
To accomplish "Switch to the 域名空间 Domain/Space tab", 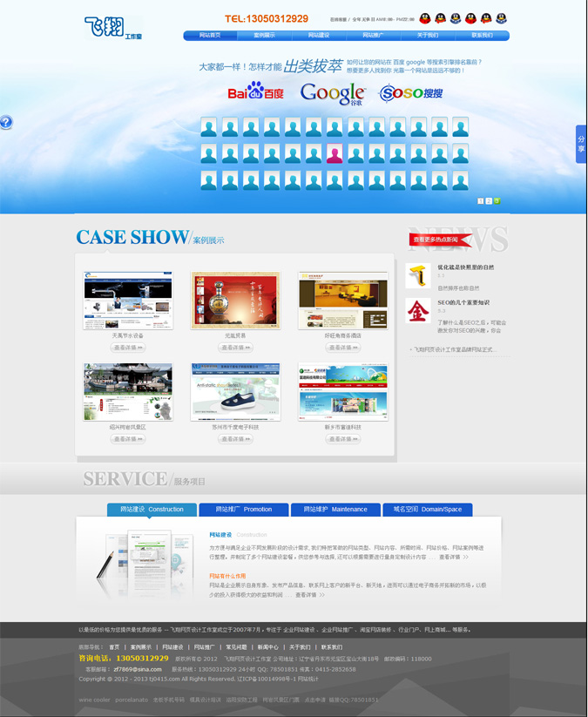I will (x=428, y=510).
